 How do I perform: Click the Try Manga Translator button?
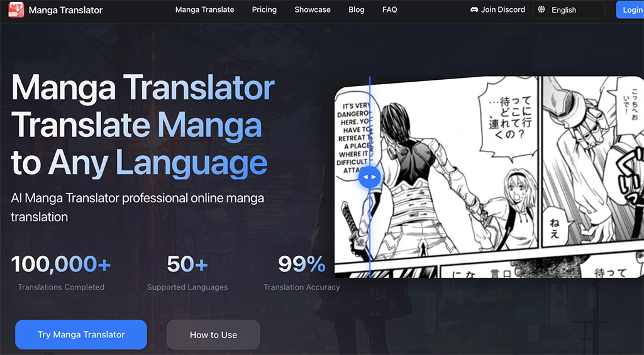(x=81, y=334)
